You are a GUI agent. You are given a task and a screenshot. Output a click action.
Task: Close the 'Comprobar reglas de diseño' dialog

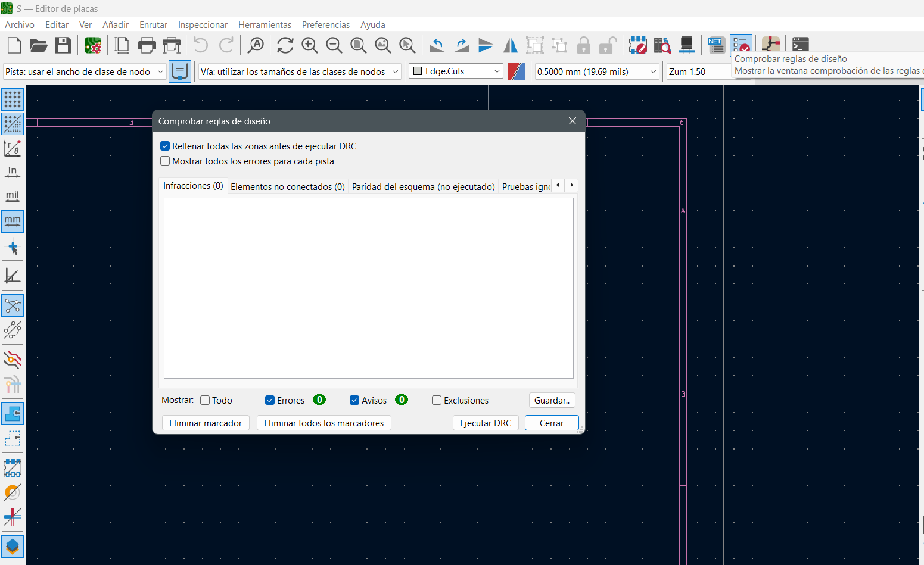pyautogui.click(x=573, y=121)
